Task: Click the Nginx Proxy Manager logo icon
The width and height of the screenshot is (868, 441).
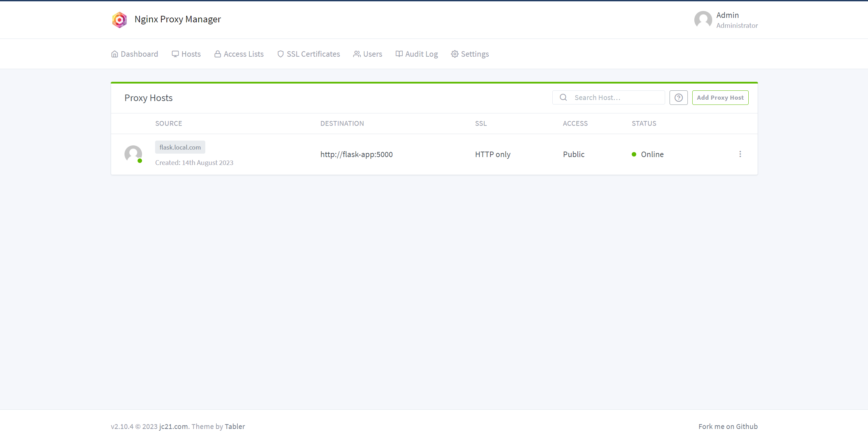Action: [x=119, y=20]
